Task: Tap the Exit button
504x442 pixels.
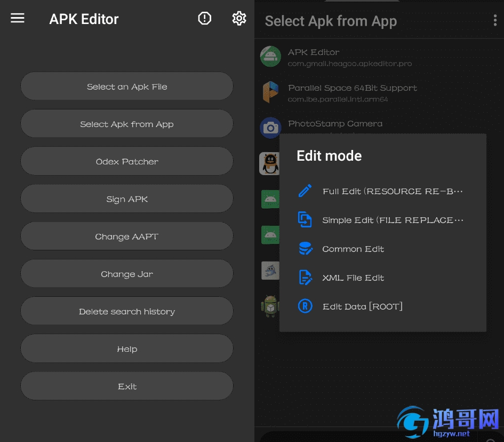Action: [x=127, y=386]
